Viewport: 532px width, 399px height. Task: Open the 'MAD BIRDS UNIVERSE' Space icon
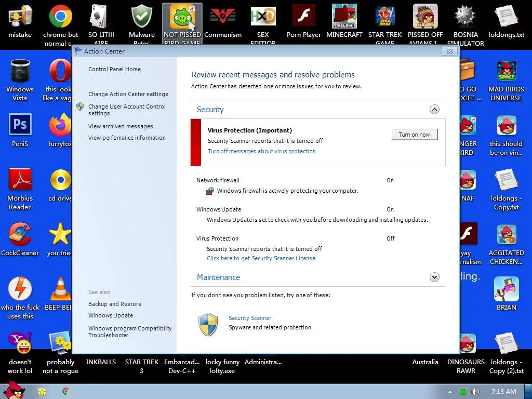click(x=506, y=71)
